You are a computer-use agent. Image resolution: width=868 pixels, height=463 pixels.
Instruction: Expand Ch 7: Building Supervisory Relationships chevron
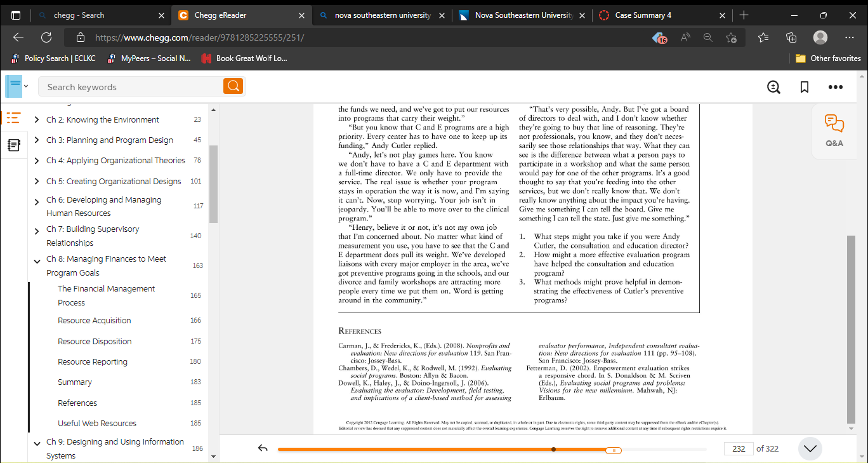(37, 231)
